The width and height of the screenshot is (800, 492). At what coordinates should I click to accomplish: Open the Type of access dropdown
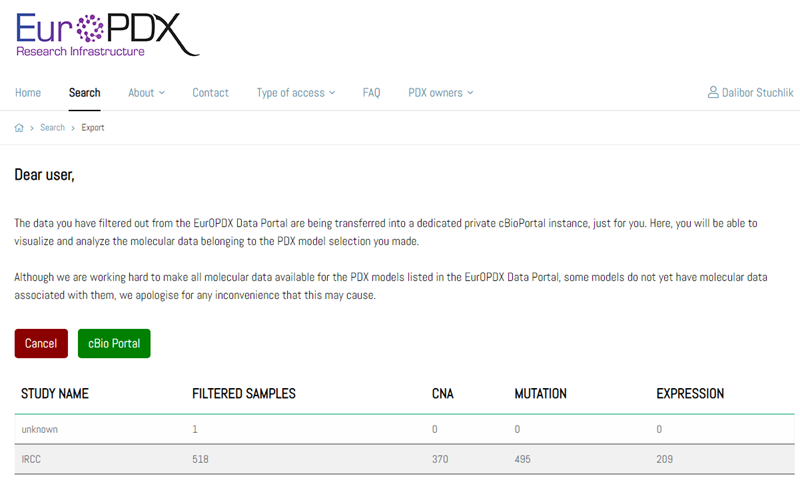click(x=296, y=93)
